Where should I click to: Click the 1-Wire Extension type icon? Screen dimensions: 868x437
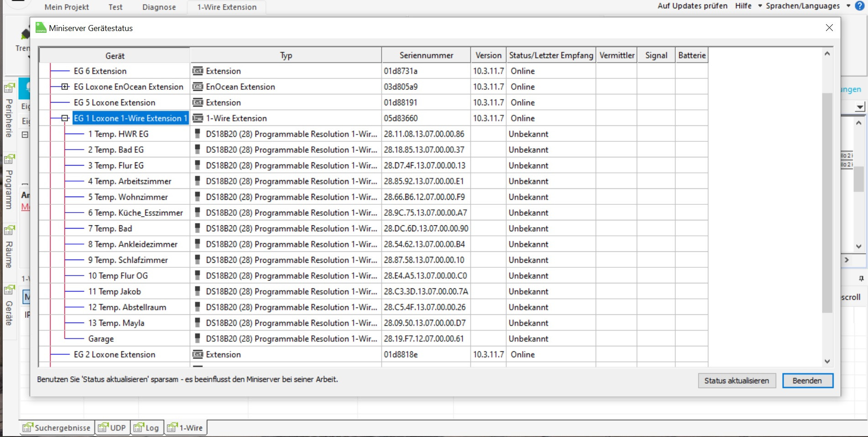(x=198, y=118)
